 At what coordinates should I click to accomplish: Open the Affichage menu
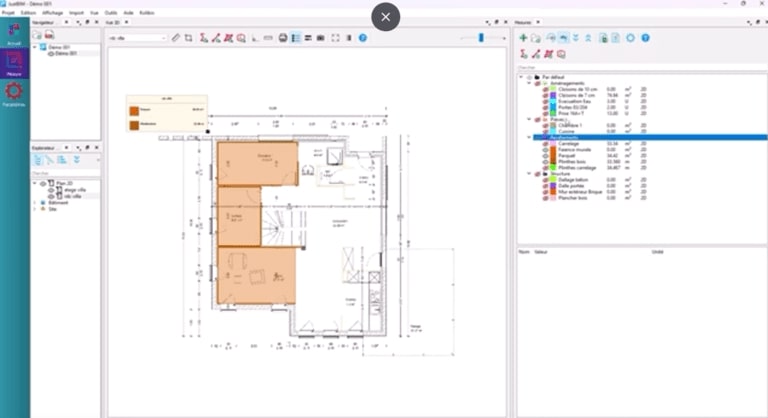point(52,13)
